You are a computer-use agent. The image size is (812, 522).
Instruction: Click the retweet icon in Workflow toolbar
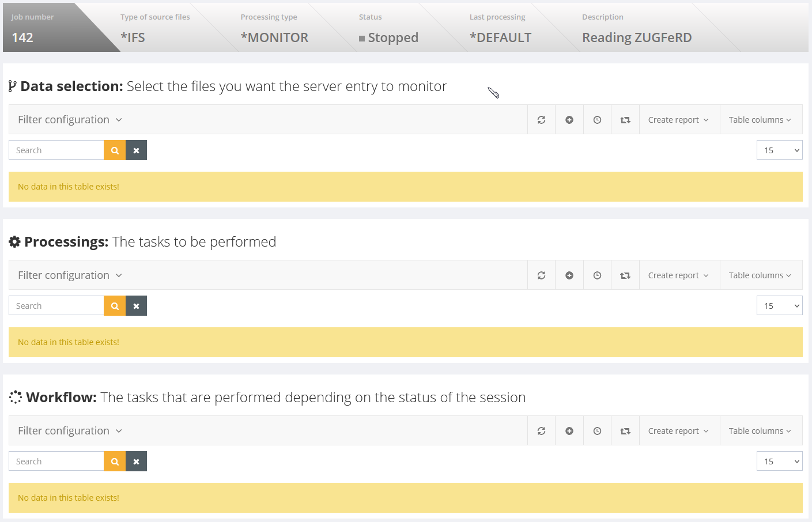(x=625, y=431)
